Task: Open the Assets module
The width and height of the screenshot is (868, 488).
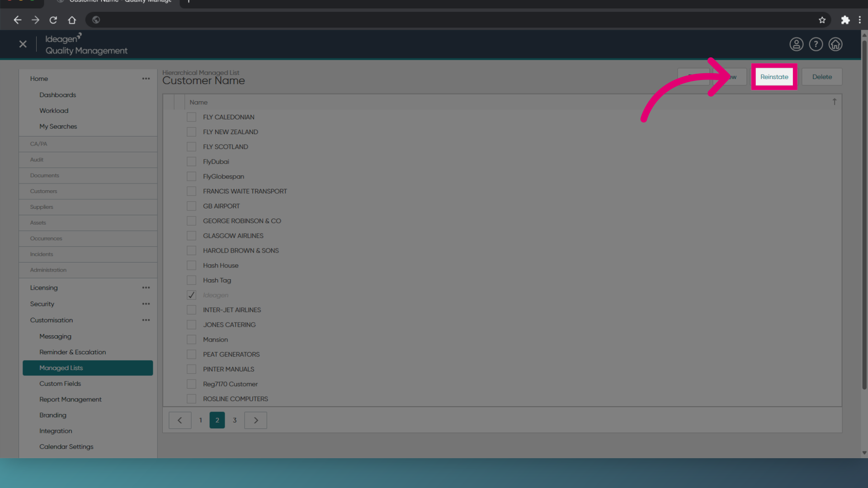Action: (x=88, y=223)
